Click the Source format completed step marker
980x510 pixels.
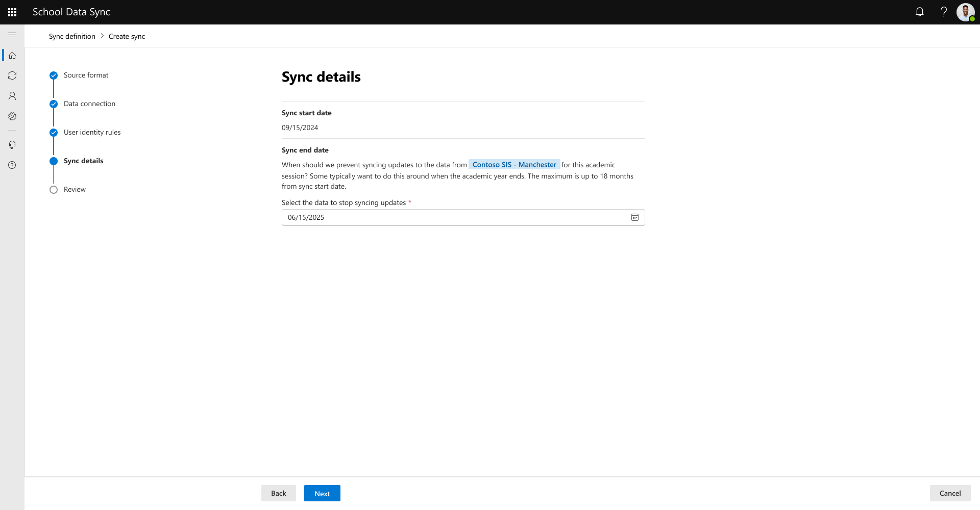tap(54, 75)
